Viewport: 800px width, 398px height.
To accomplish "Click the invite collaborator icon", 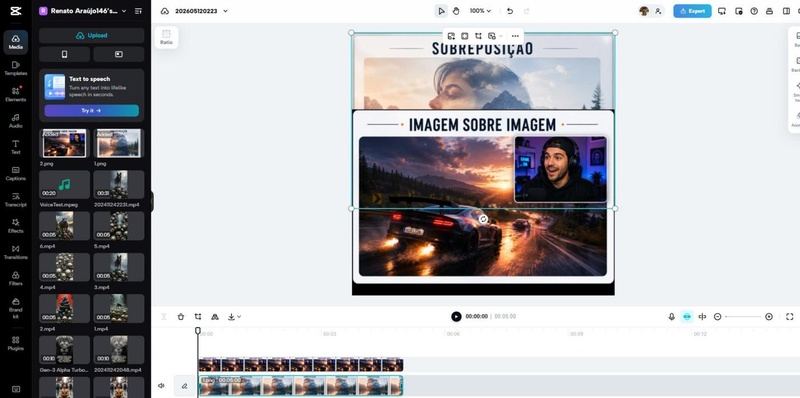I will click(x=658, y=11).
